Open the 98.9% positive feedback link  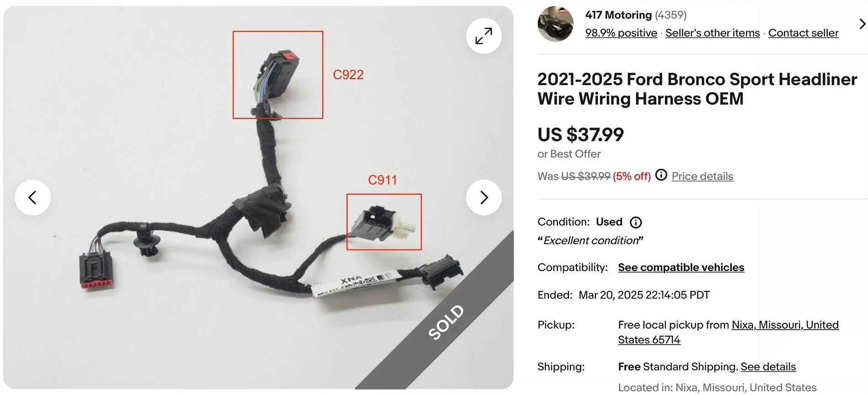[x=621, y=33]
